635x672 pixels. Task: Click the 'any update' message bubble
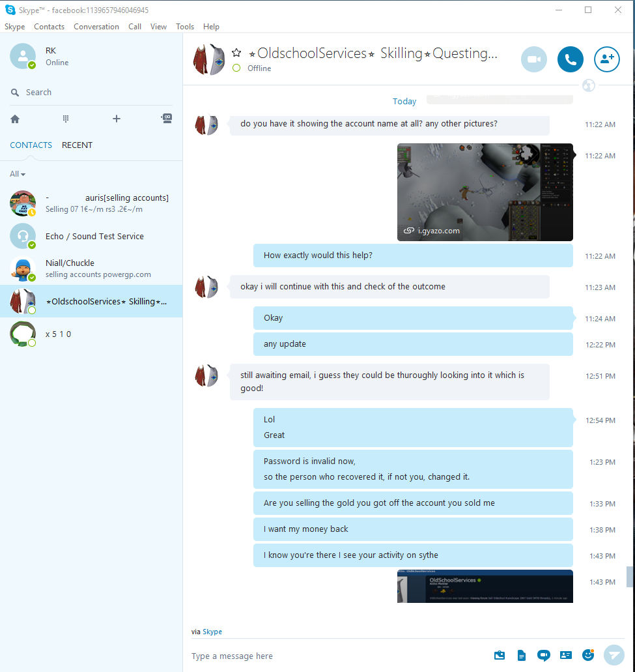tap(413, 344)
